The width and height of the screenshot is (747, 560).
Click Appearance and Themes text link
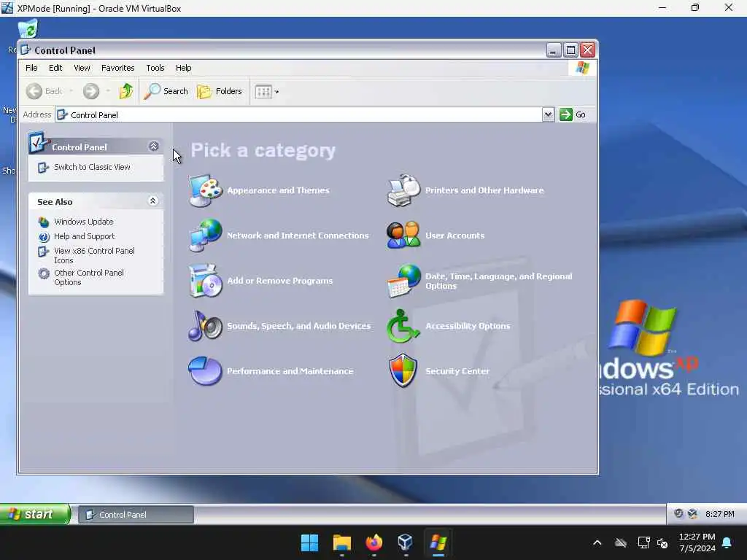(x=278, y=190)
